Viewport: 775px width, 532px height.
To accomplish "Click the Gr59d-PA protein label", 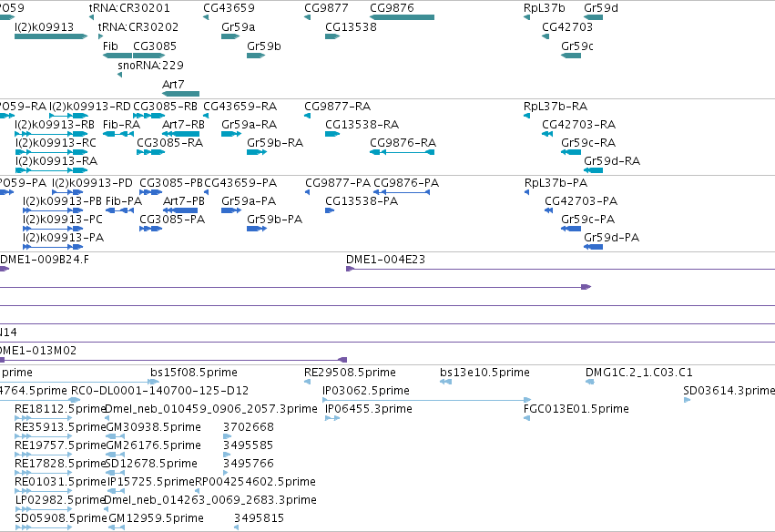I will (611, 238).
